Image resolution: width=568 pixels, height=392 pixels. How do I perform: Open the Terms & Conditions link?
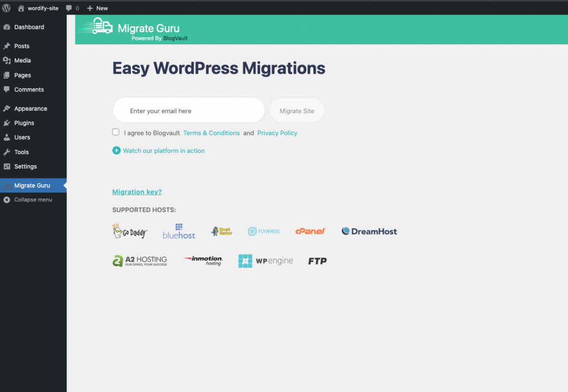point(211,133)
